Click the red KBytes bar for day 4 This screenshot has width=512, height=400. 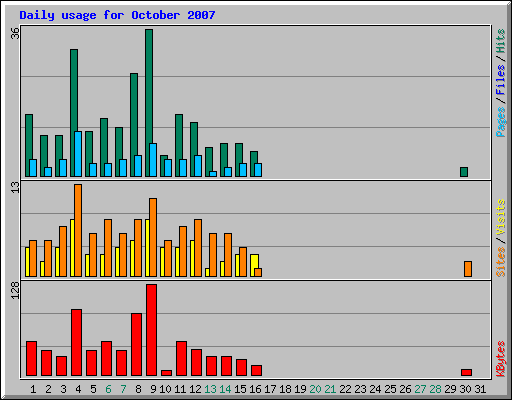tap(76, 343)
